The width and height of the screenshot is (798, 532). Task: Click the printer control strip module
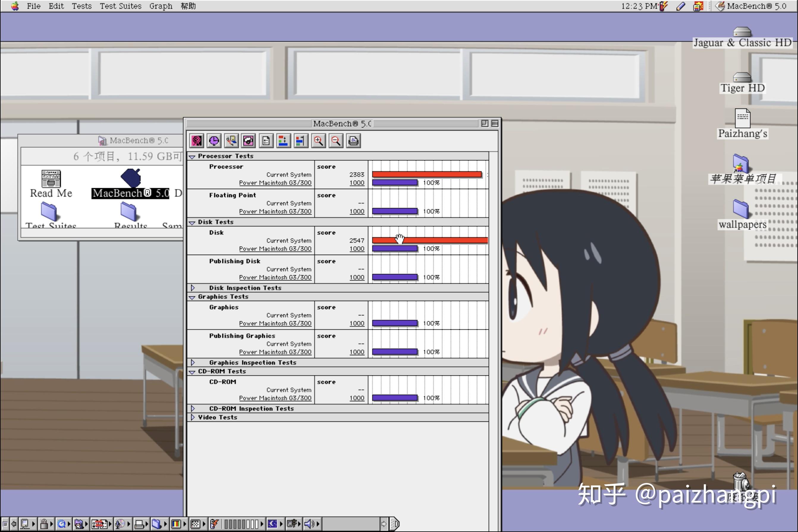(x=139, y=524)
